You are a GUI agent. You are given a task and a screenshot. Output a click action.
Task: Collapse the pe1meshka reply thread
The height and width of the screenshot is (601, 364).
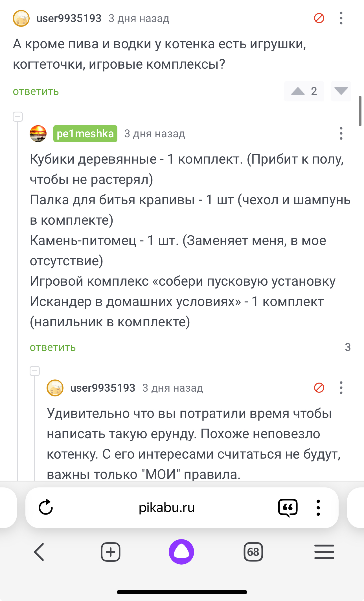[x=18, y=117]
